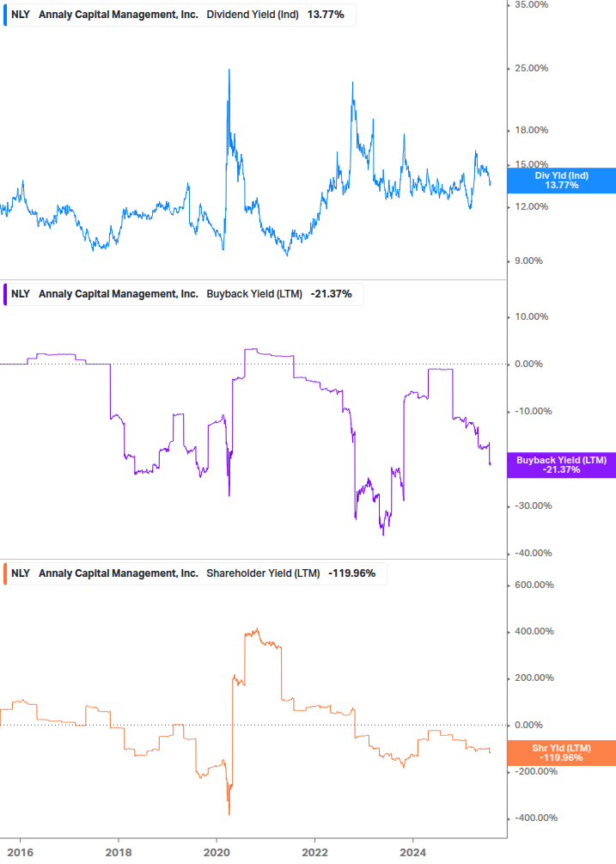Image resolution: width=616 pixels, height=864 pixels.
Task: Click the 2018 label on the time axis
Action: click(x=119, y=853)
